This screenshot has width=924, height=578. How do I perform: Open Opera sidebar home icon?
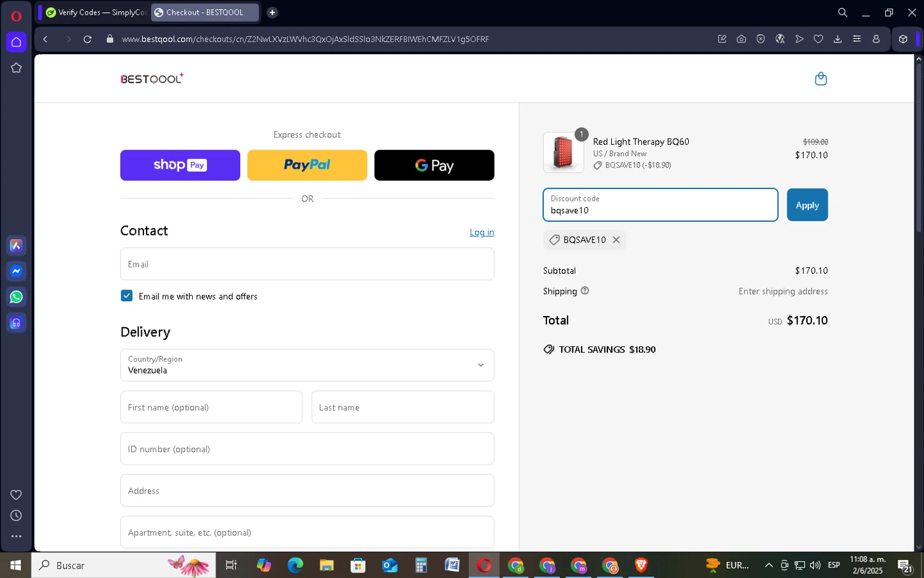click(17, 42)
